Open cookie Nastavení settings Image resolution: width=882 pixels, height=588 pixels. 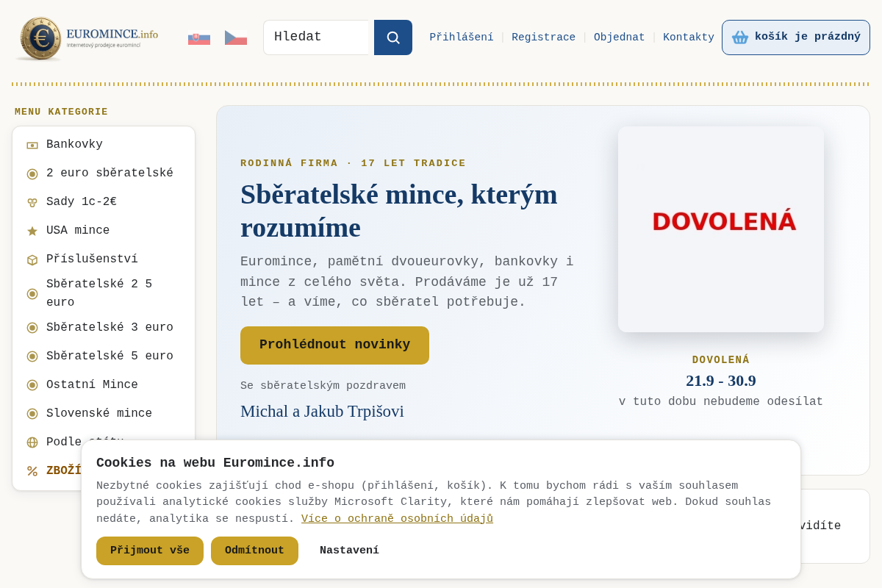349,551
